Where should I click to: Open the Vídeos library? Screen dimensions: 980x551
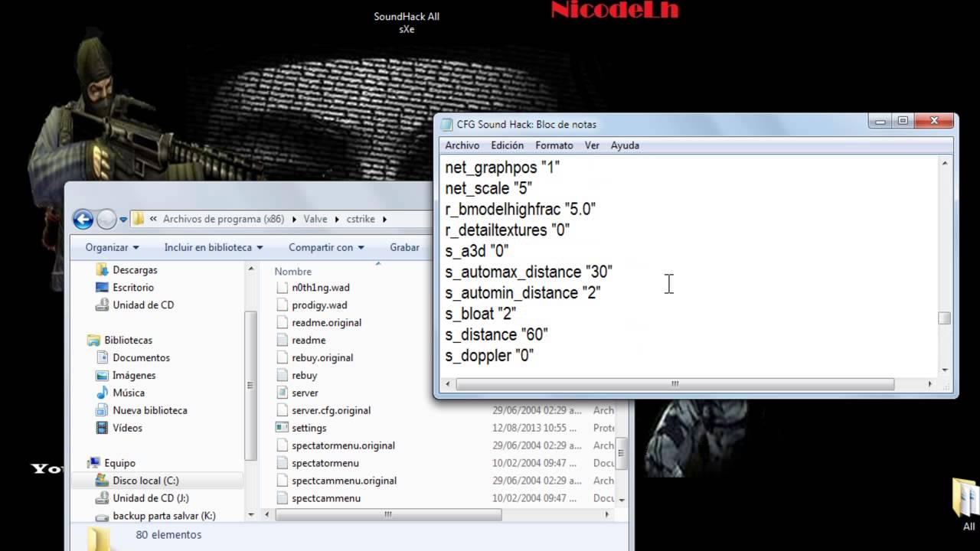pyautogui.click(x=127, y=428)
